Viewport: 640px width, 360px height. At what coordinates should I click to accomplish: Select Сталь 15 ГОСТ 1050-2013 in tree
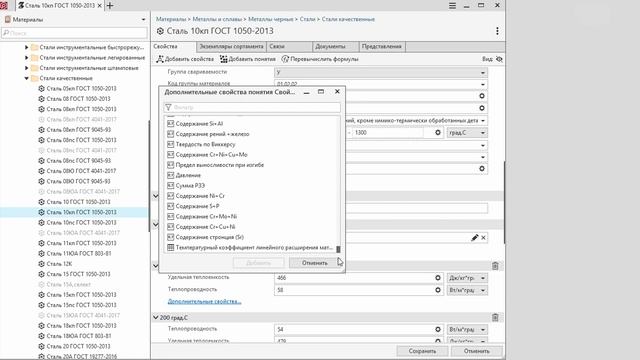pyautogui.click(x=78, y=274)
